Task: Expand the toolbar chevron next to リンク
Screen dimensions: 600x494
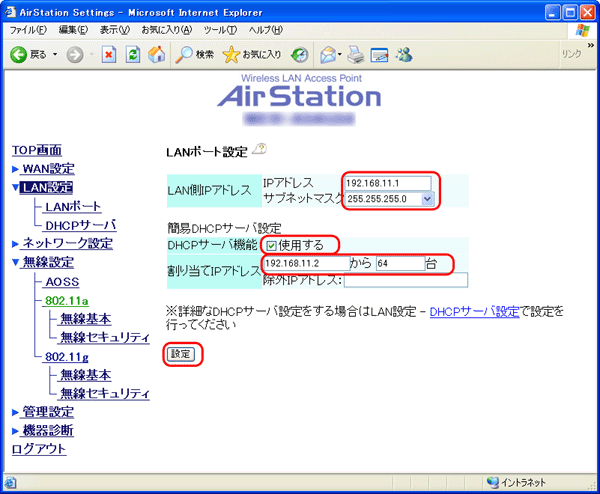Action: (x=590, y=45)
